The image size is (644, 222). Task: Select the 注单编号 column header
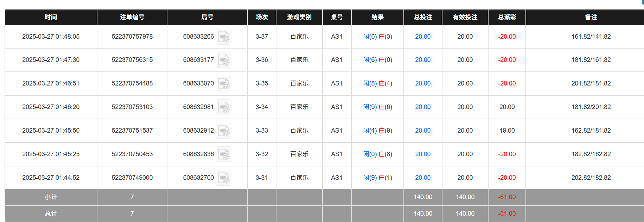[132, 17]
